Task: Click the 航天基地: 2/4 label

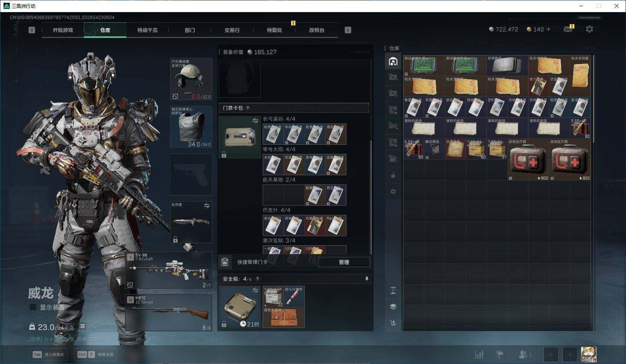Action: pyautogui.click(x=279, y=180)
